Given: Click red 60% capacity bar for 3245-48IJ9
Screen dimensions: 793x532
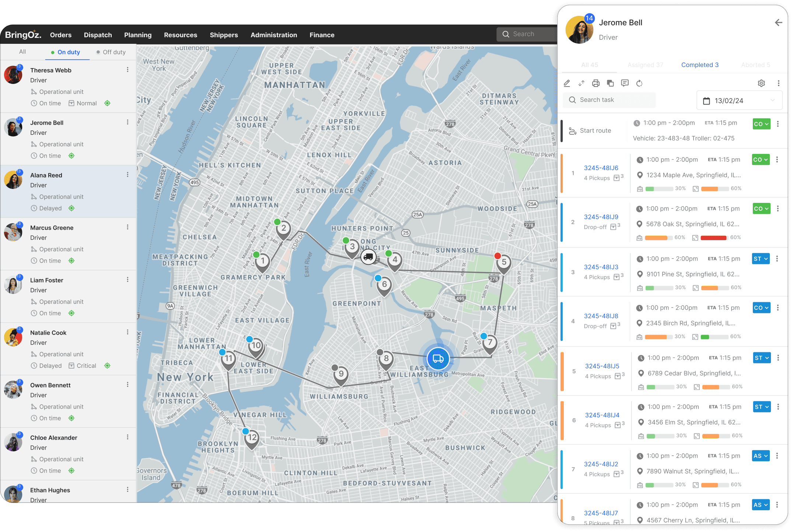Looking at the screenshot, I should 714,237.
